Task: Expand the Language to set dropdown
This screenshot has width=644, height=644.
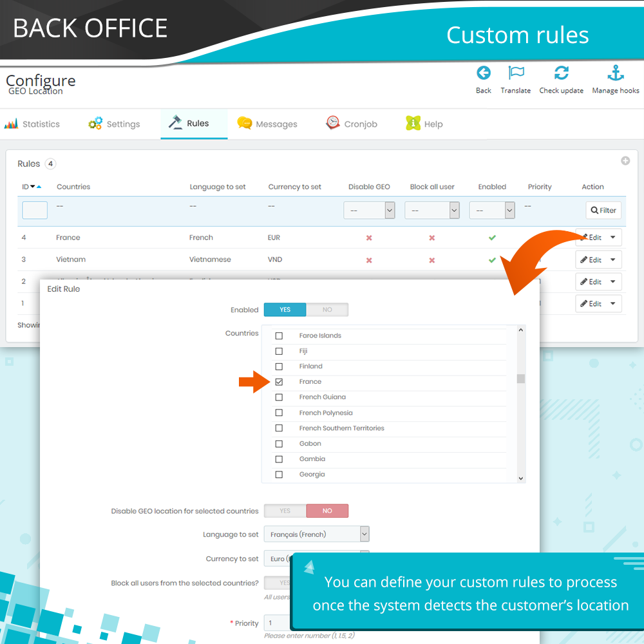Action: pyautogui.click(x=365, y=534)
